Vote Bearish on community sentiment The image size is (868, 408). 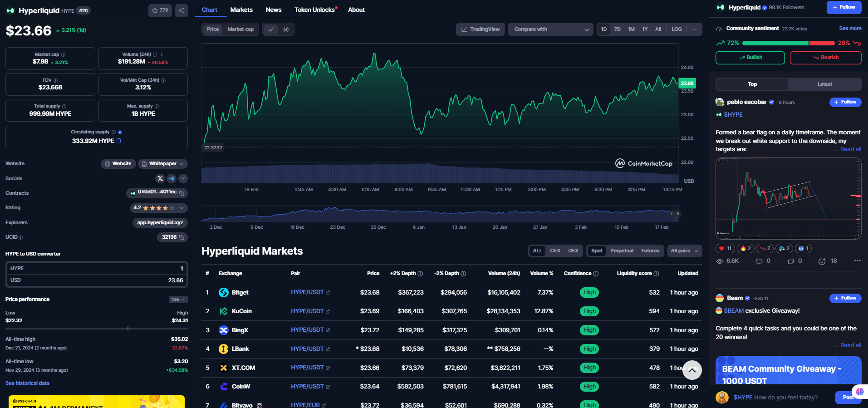tap(825, 58)
